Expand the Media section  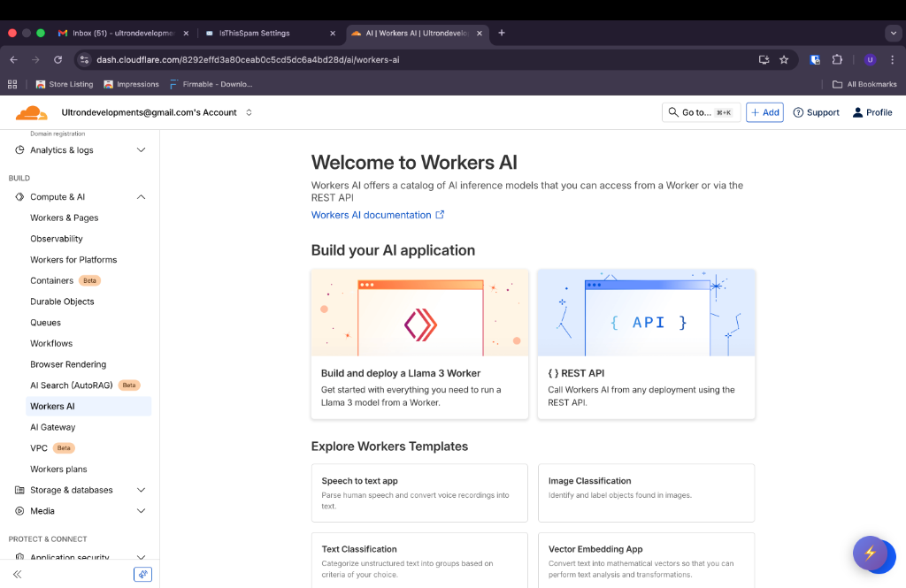141,510
